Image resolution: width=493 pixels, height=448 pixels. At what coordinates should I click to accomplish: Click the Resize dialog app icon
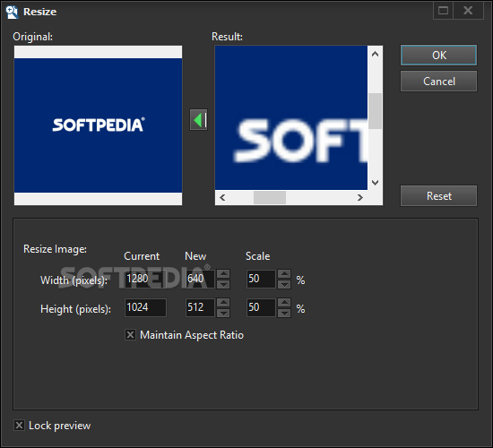click(12, 12)
